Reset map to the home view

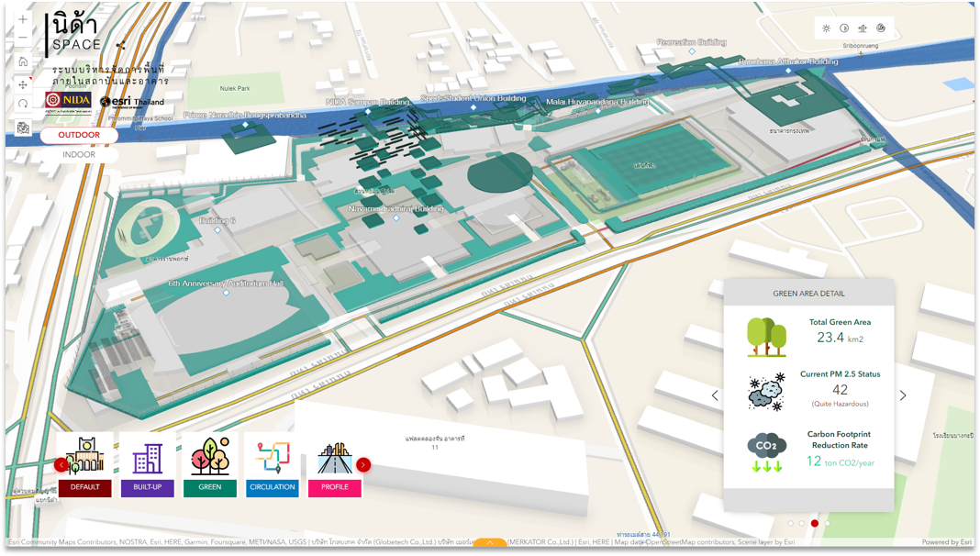23,61
